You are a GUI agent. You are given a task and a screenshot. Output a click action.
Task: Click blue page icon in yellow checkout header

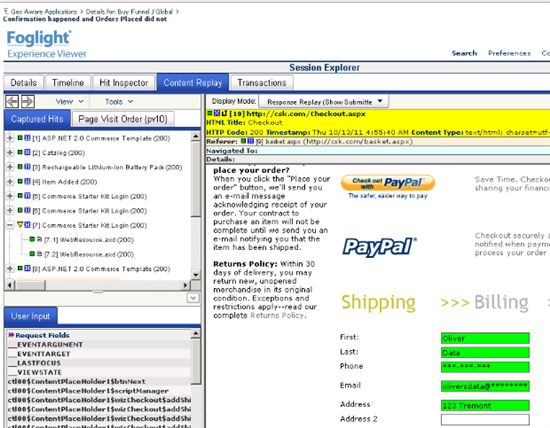click(x=216, y=113)
